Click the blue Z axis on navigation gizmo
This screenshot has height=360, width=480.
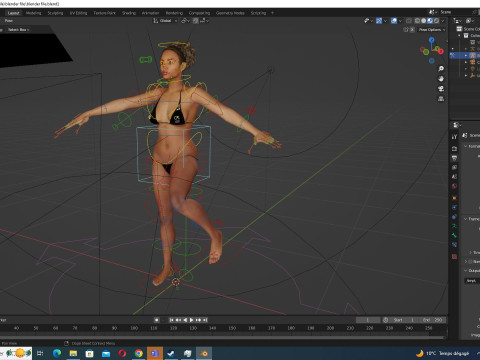pyautogui.click(x=432, y=40)
